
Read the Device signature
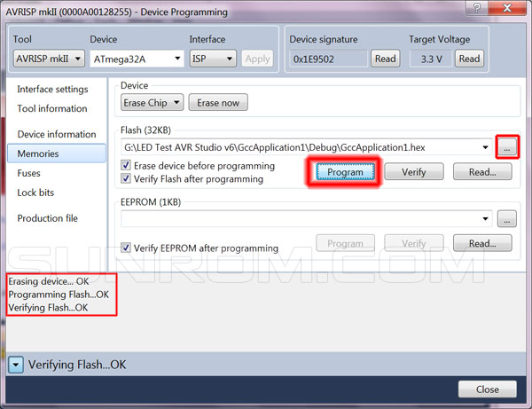coord(385,59)
